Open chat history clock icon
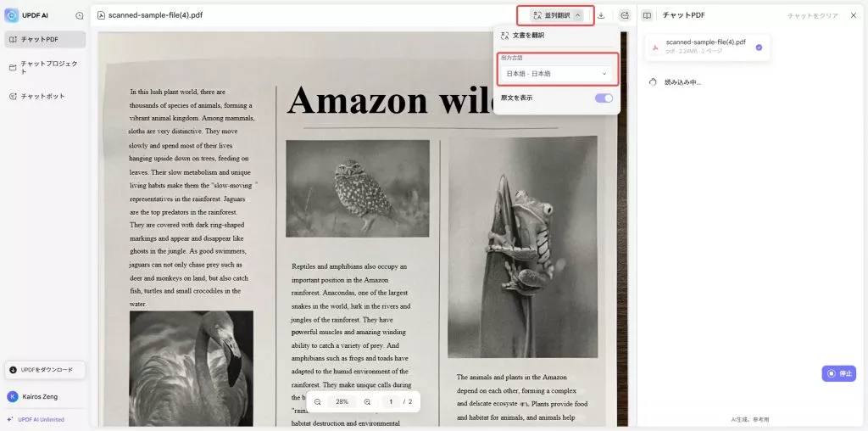This screenshot has height=431, width=868. point(79,15)
